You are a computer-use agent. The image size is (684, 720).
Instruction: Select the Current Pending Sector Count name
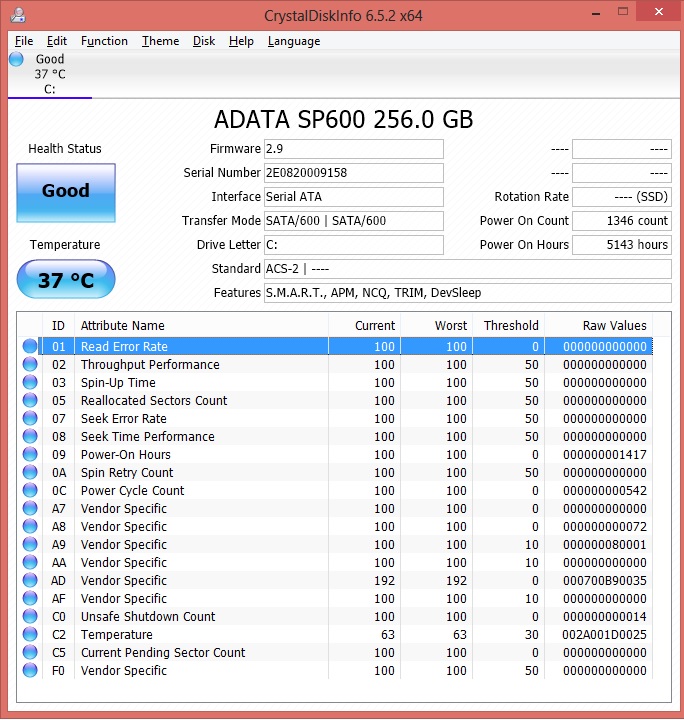tap(163, 652)
